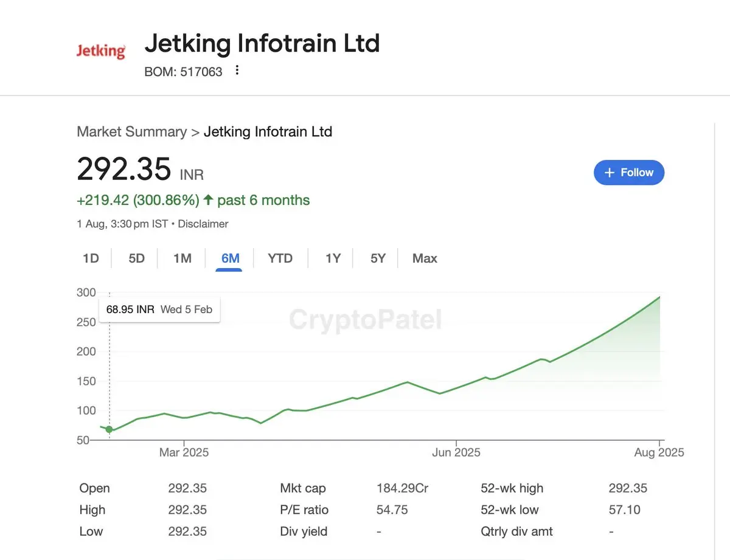This screenshot has width=730, height=560.
Task: Open the Market Summary breadcrumb link
Action: click(x=131, y=132)
